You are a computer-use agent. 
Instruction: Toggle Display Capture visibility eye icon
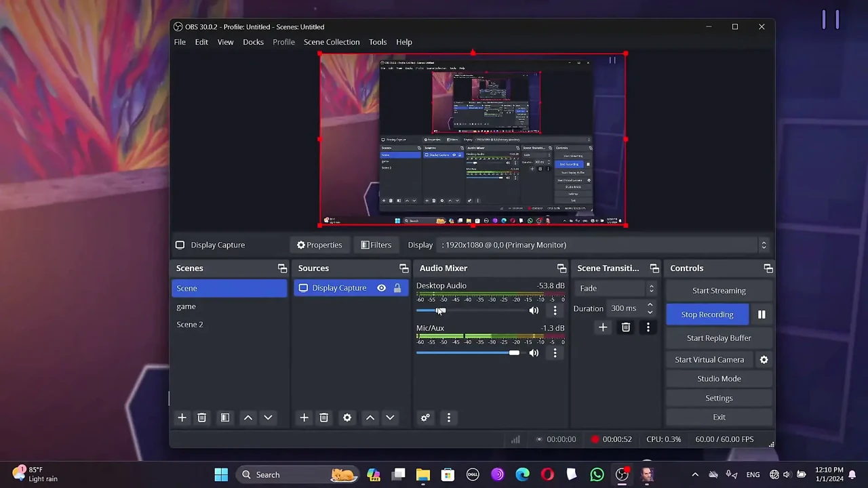(x=381, y=288)
